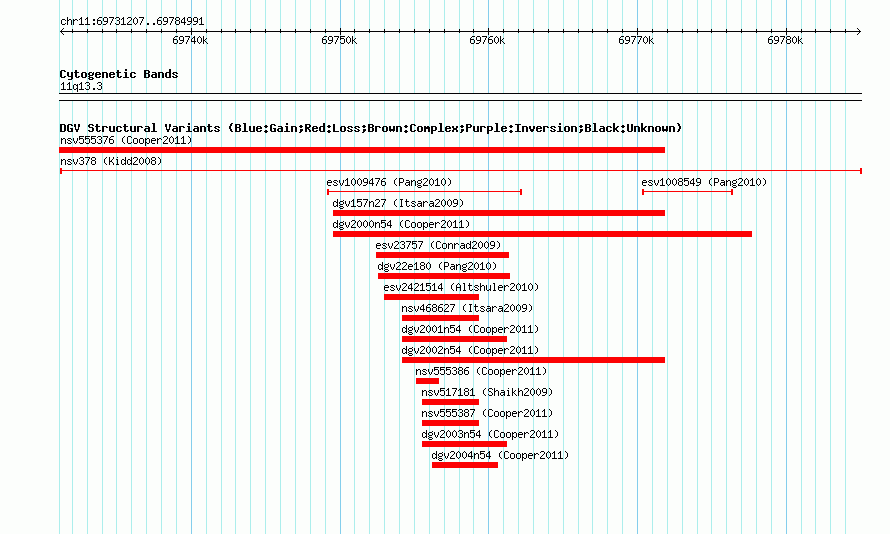The image size is (890, 534).
Task: Open the nsv555386 (Cooper2011) label
Action: pyautogui.click(x=481, y=371)
